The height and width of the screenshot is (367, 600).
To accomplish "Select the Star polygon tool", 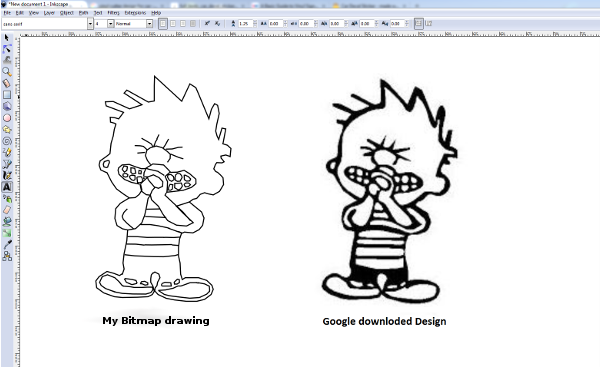I will [7, 130].
